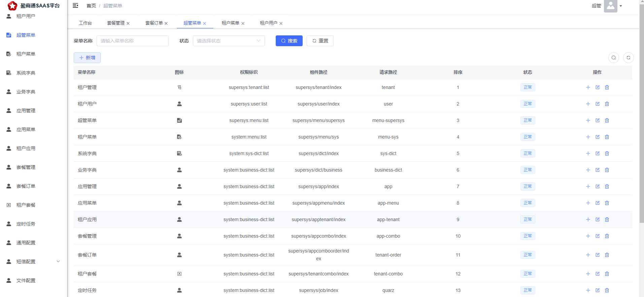This screenshot has width=644, height=297.
Task: Switch to the 租户用户 tab
Action: (269, 23)
